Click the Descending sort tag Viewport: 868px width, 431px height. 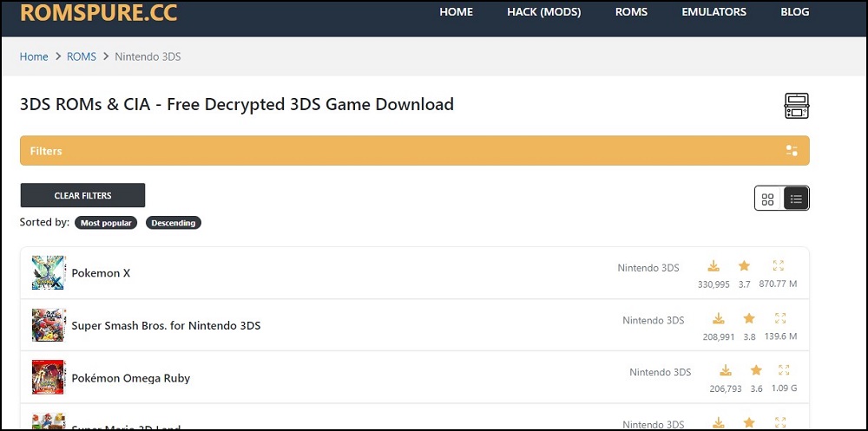point(174,223)
